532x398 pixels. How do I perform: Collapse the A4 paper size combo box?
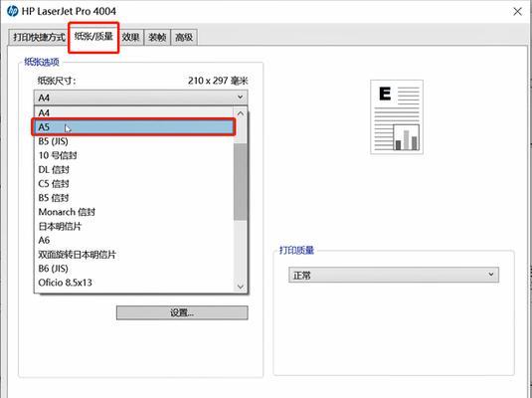[x=141, y=98]
